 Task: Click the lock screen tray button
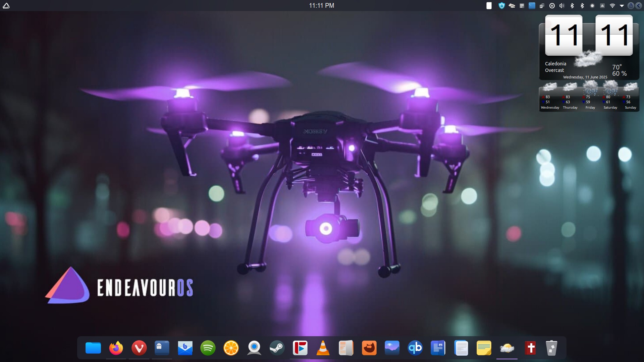631,6
